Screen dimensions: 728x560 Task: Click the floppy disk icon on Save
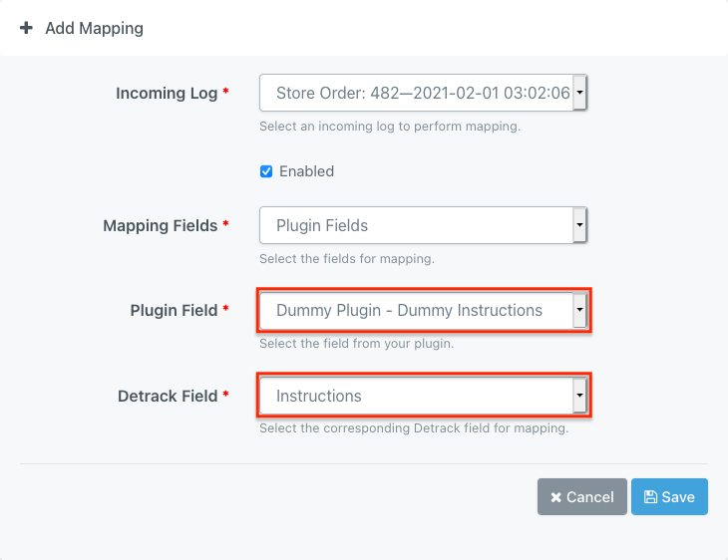(x=650, y=497)
